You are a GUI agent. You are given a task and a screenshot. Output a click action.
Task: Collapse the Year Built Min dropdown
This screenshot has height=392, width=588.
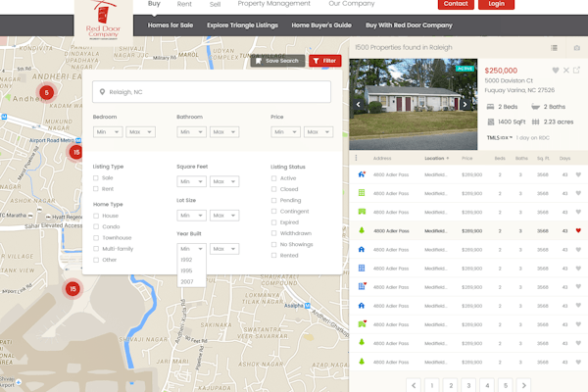pos(191,249)
